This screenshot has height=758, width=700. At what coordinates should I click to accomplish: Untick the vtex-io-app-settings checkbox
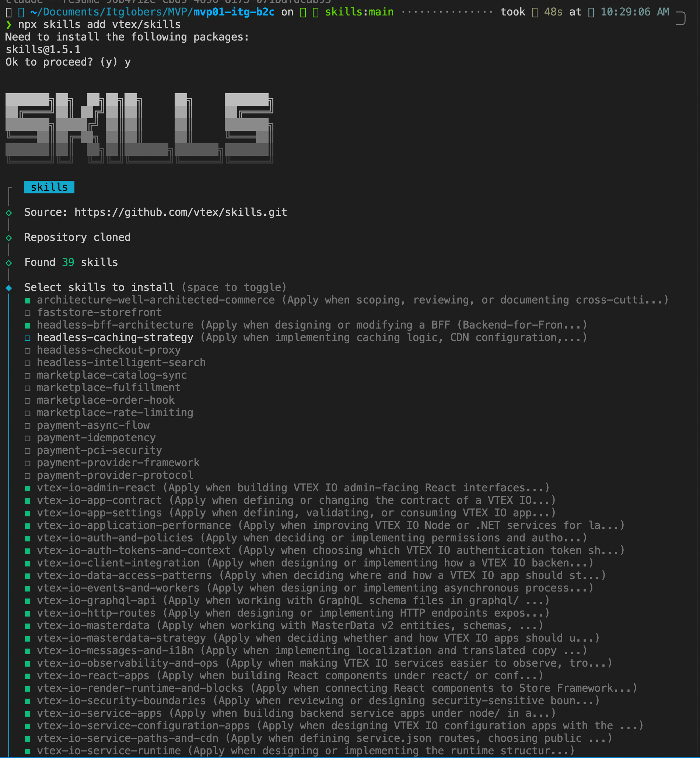[27, 513]
